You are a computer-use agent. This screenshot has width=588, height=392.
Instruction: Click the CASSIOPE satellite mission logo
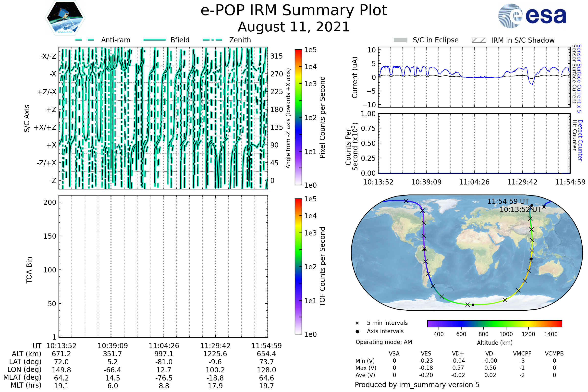[65, 18]
